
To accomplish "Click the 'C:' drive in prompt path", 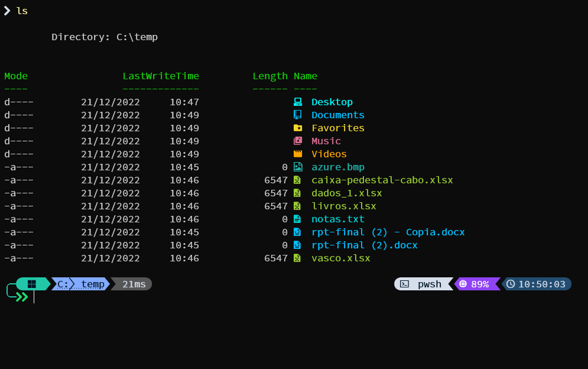I will coord(63,284).
